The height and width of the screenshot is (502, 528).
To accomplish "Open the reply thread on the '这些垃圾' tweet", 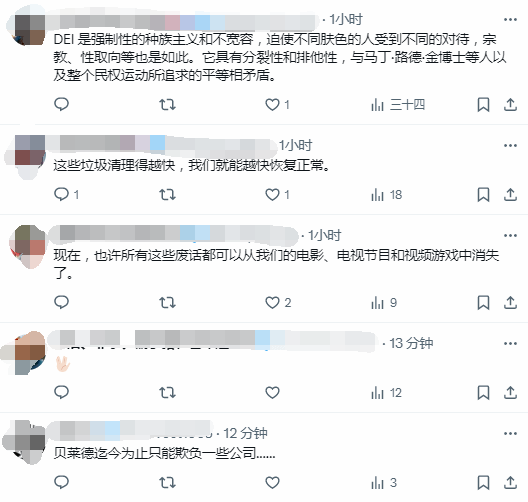I will click(x=66, y=194).
